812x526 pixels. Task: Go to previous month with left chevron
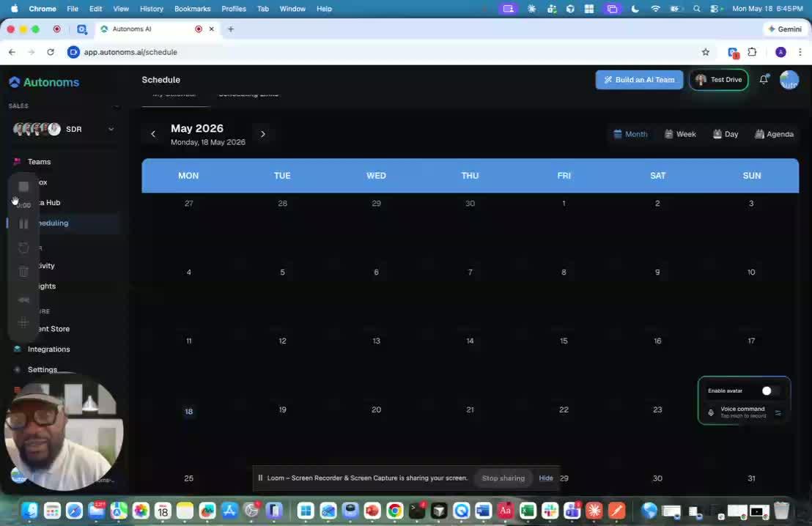coord(152,134)
